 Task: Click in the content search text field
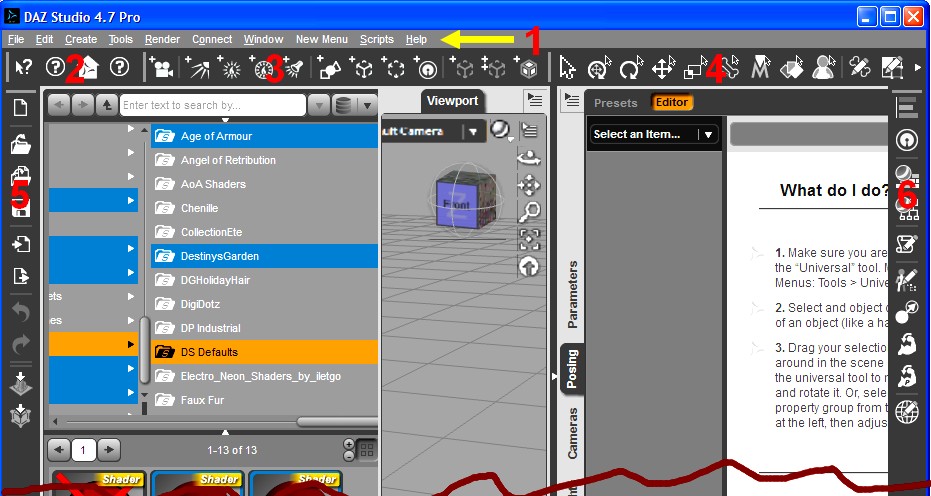213,105
